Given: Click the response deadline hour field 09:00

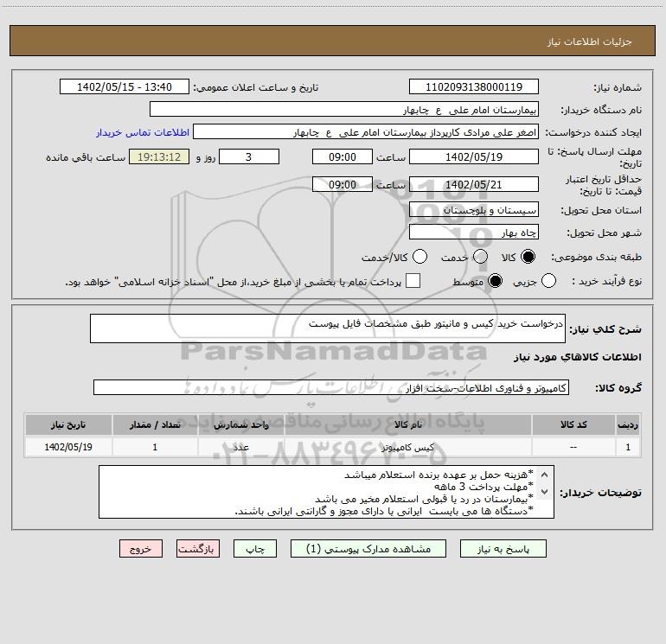Looking at the screenshot, I should [343, 156].
